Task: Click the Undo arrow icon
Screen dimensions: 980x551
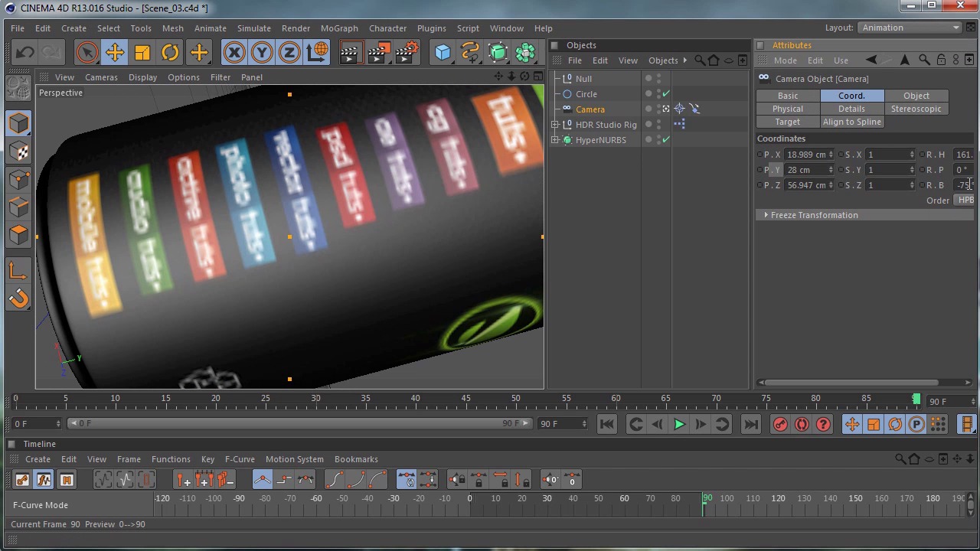Action: tap(24, 52)
